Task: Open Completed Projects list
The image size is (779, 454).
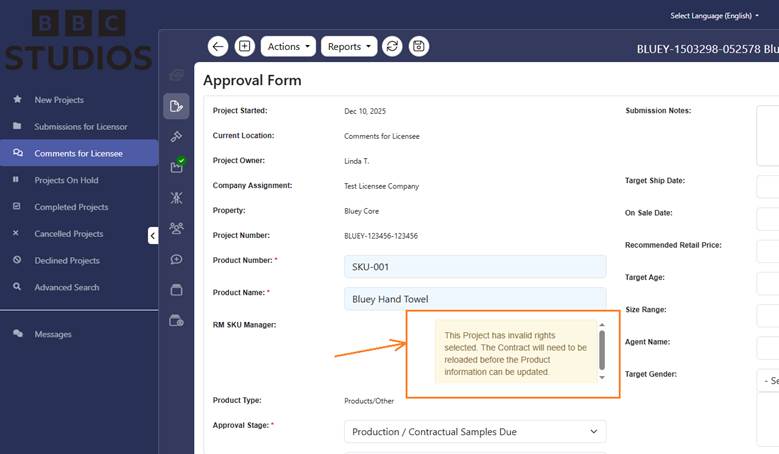Action: [x=71, y=207]
